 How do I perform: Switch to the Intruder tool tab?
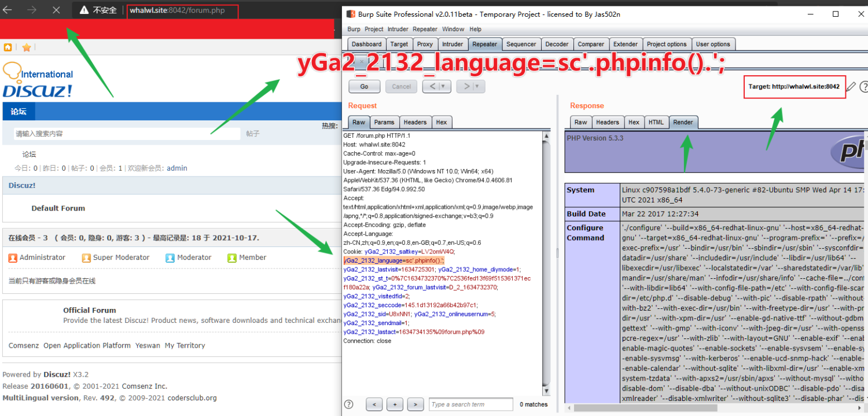pos(453,44)
